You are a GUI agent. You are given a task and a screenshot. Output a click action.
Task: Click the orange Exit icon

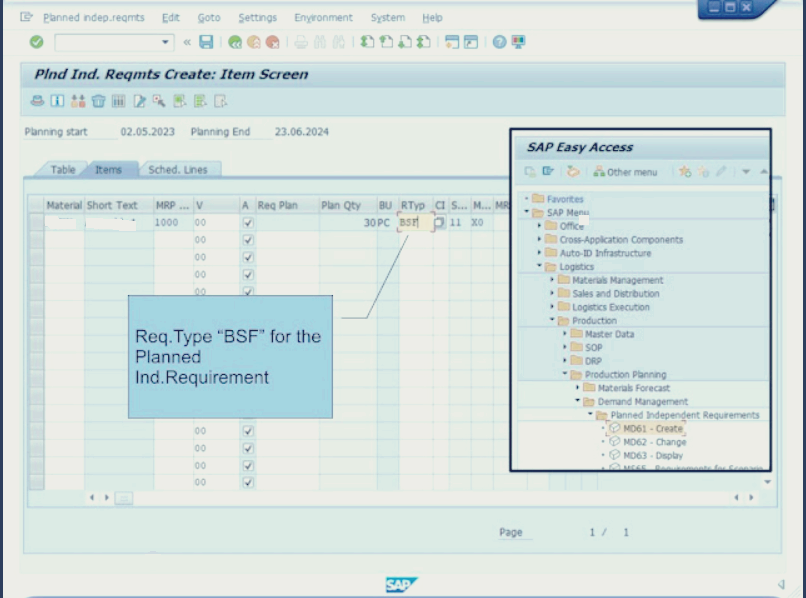[253, 42]
